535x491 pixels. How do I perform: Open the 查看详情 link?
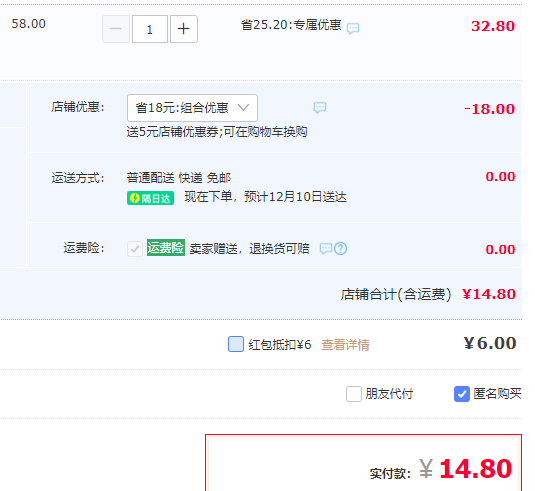[x=345, y=345]
